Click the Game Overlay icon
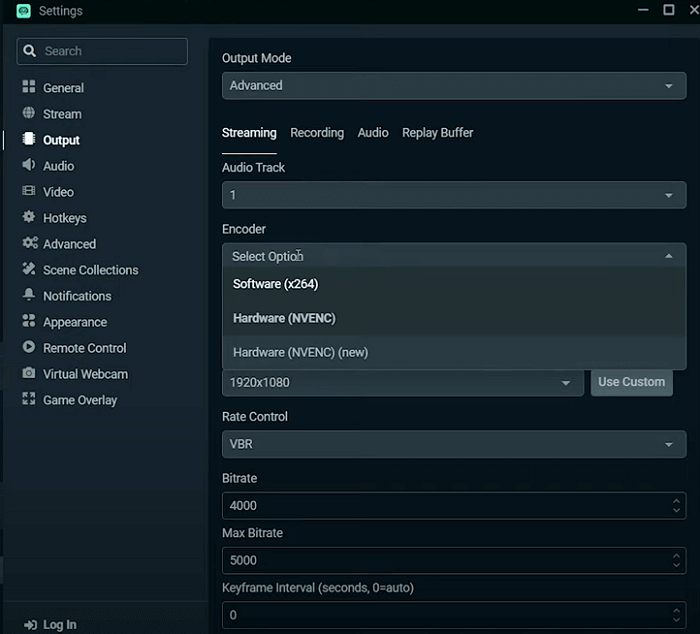Viewport: 700px width, 634px height. (x=29, y=400)
